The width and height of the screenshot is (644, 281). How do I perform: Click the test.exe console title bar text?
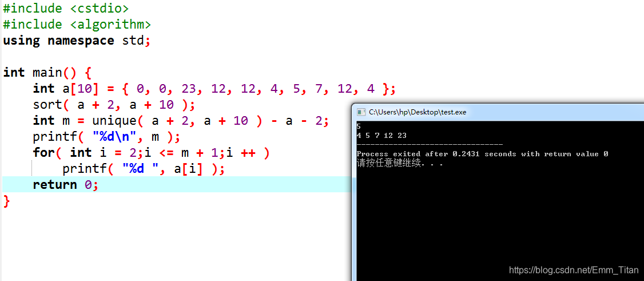coord(418,112)
